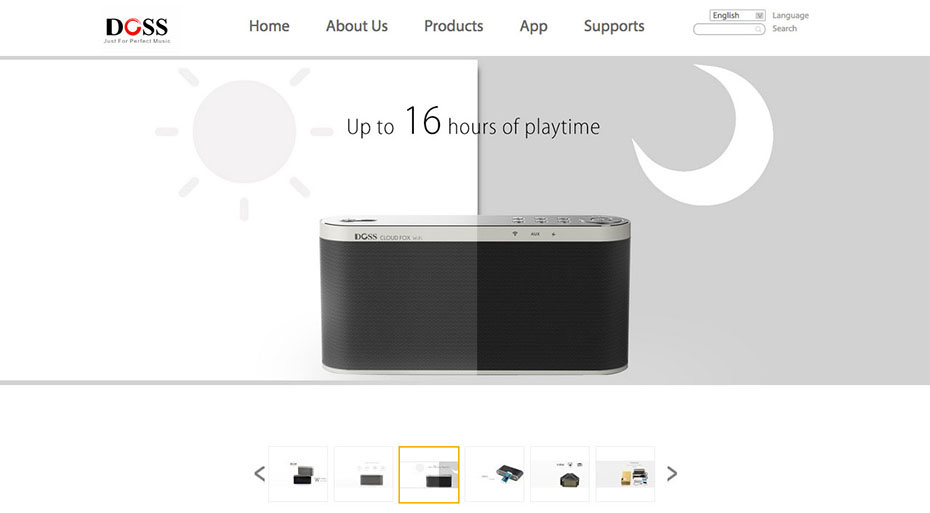Click the magnifier search icon
Screen dimensions: 930x513
coord(758,29)
